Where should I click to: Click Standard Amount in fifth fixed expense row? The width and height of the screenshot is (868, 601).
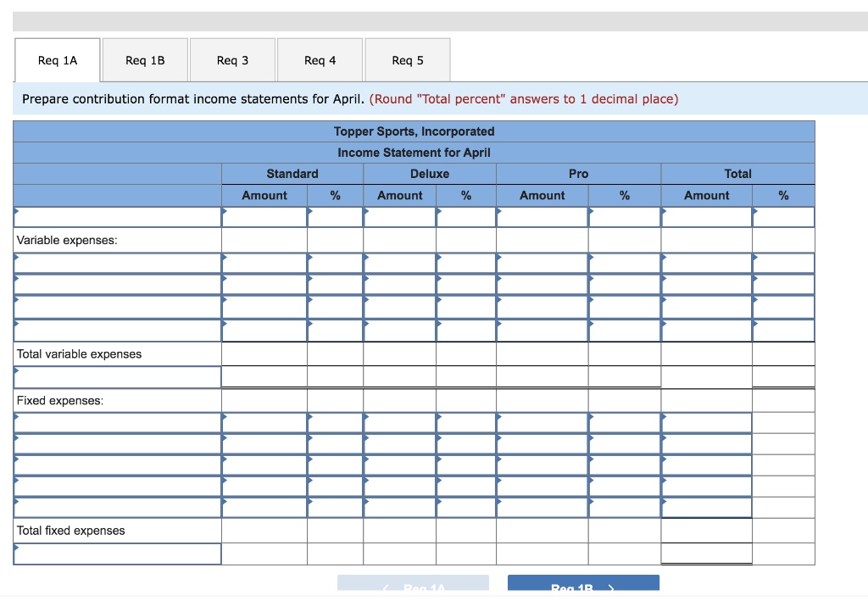[x=264, y=508]
